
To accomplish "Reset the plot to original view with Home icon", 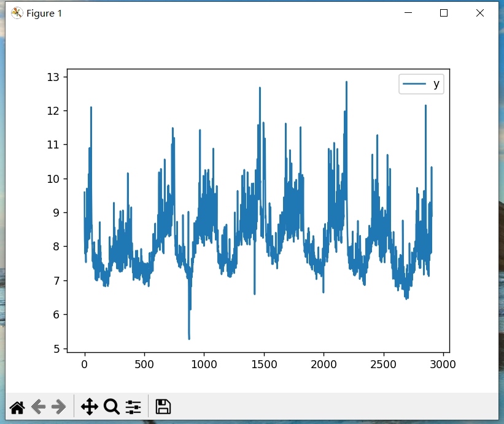I will click(x=17, y=406).
